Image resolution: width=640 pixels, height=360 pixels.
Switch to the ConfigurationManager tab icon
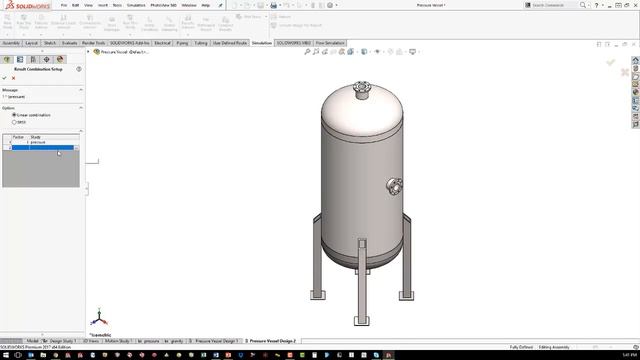[33, 60]
